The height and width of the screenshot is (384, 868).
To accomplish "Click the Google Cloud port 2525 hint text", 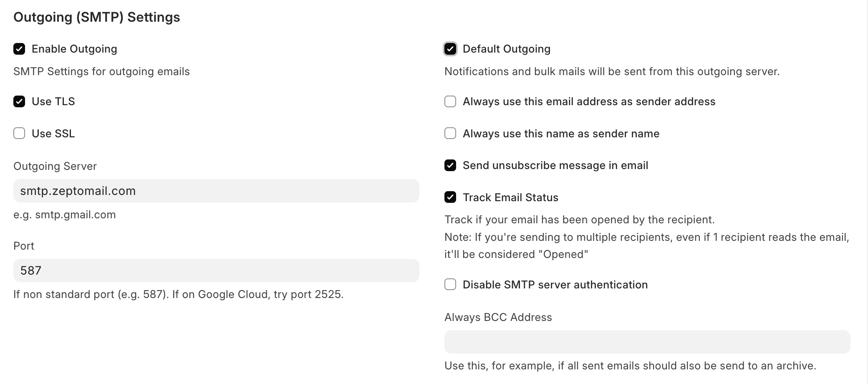I will coord(178,294).
